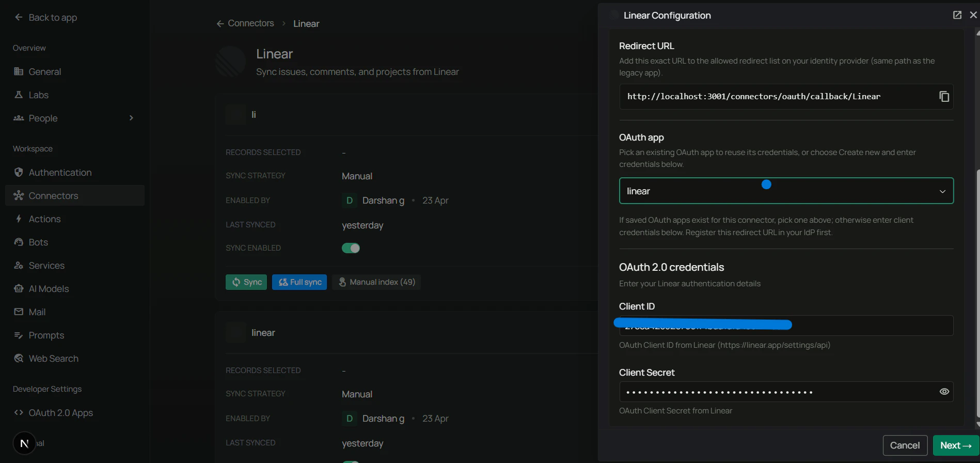Click the Prompts icon
Image resolution: width=980 pixels, height=463 pixels.
point(19,335)
